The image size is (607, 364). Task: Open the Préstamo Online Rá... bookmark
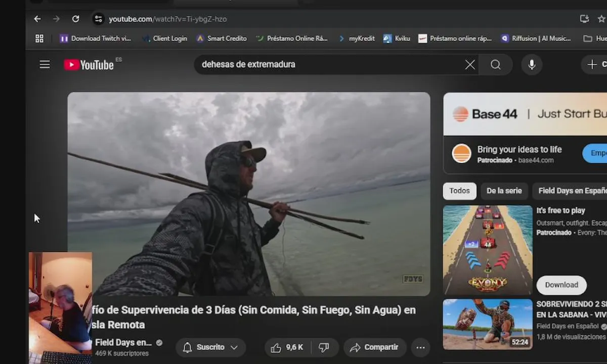(x=292, y=38)
